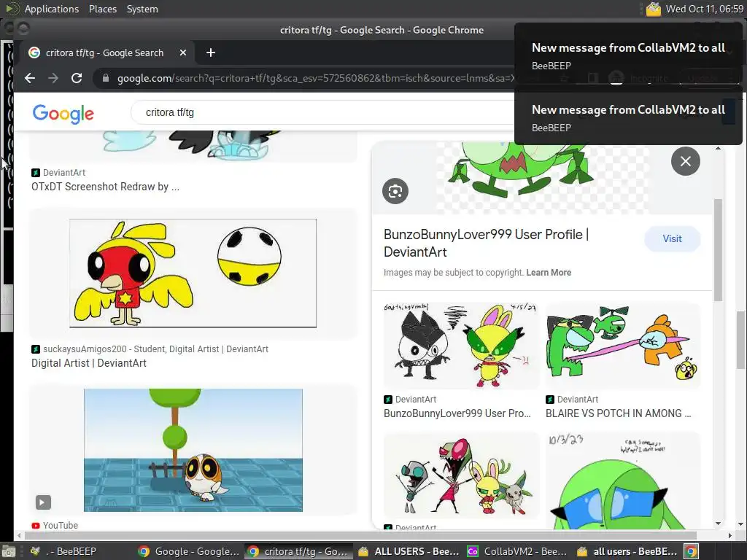The image size is (747, 560).
Task: Click the BeeBEEP tray notification icon
Action: (653, 9)
